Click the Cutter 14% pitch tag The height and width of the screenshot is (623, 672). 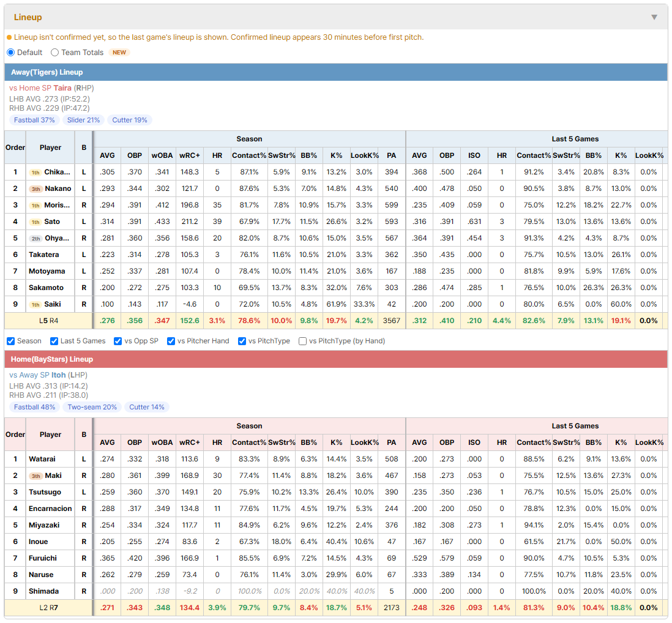click(147, 407)
